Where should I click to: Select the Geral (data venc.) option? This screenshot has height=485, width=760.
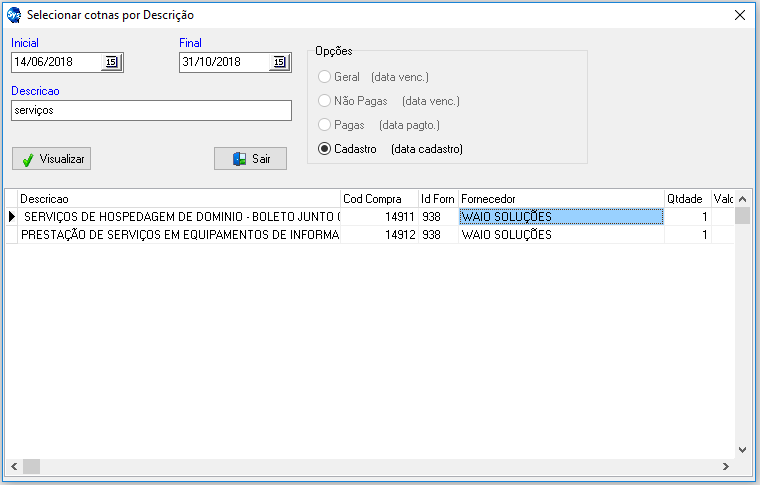tap(324, 77)
